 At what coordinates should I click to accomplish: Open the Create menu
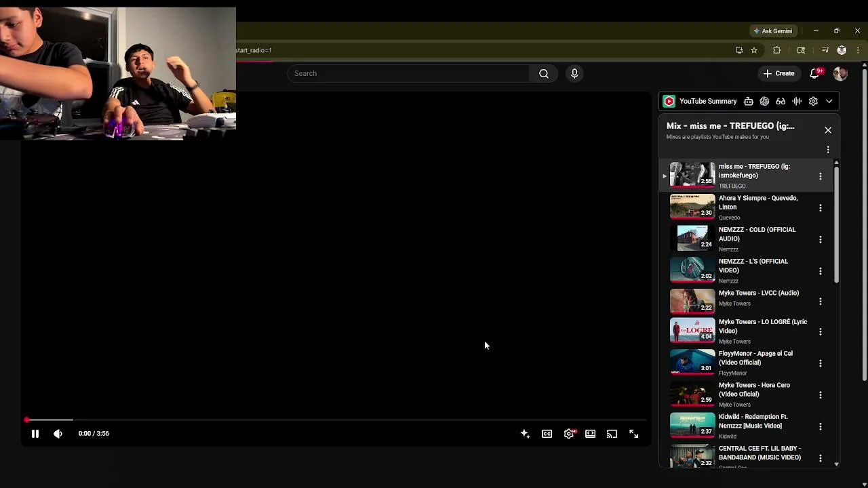coord(778,73)
